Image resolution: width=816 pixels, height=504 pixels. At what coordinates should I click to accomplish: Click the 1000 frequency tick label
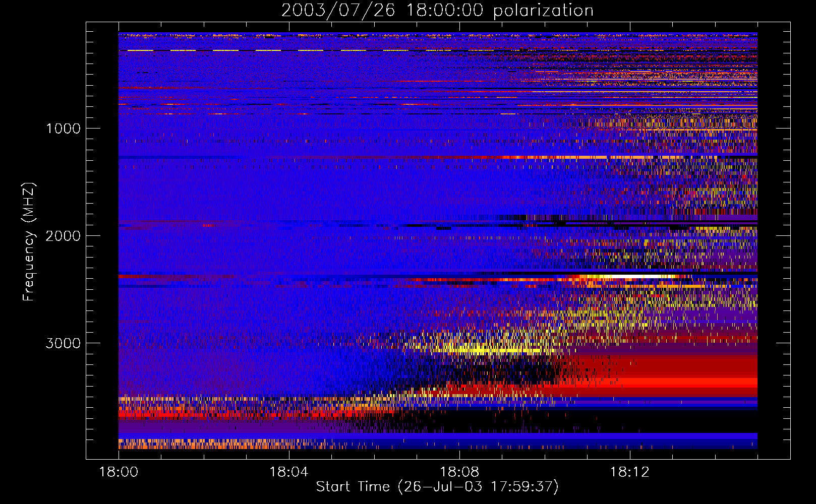click(x=63, y=129)
